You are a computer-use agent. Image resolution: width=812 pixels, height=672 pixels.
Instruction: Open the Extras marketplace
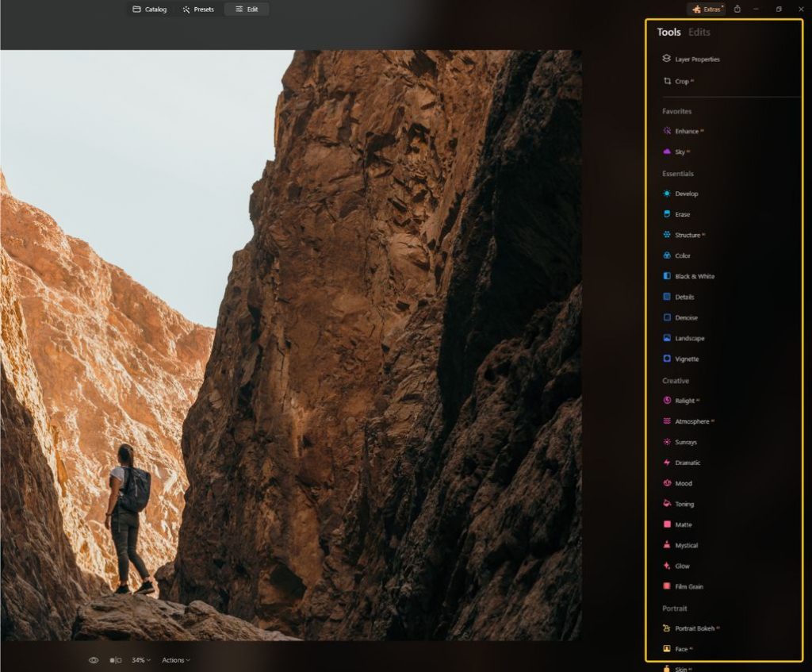click(x=706, y=10)
